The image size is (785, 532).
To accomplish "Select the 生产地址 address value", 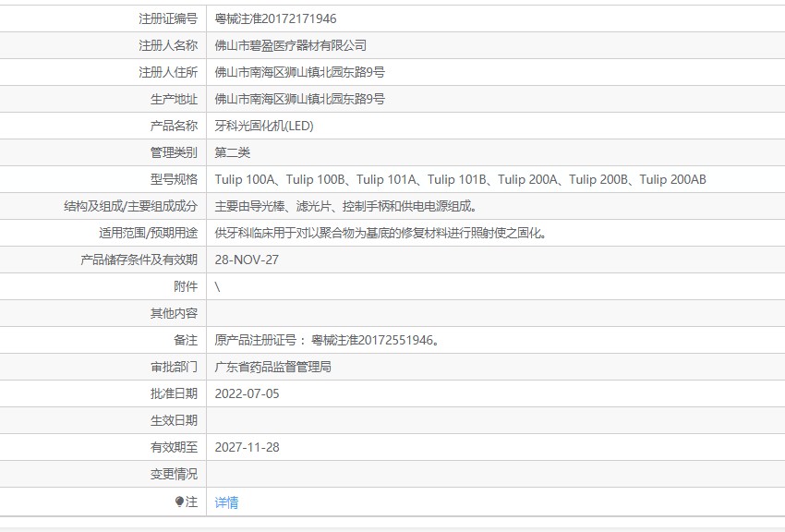I will [x=299, y=99].
